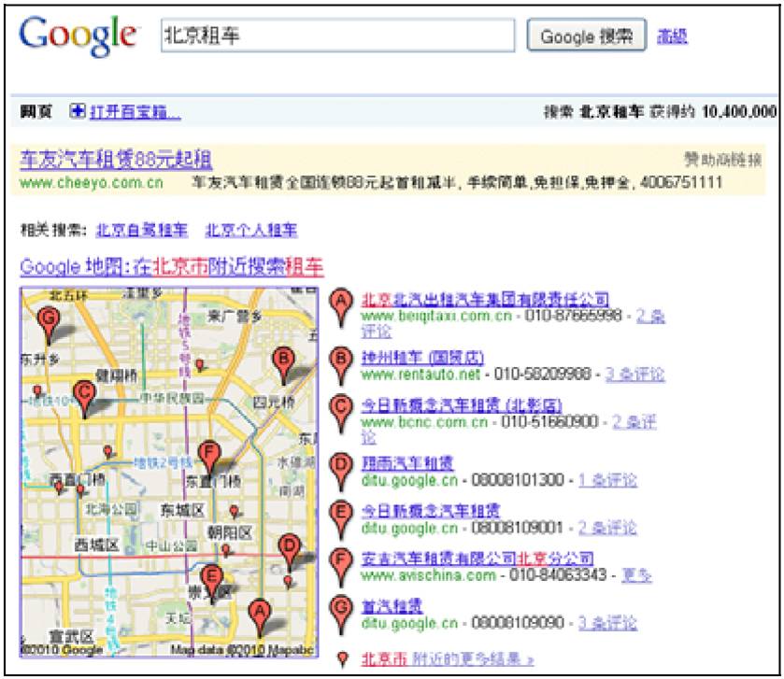
Task: Click the www.beiqitaxi.com.cn URL text
Action: [x=436, y=316]
